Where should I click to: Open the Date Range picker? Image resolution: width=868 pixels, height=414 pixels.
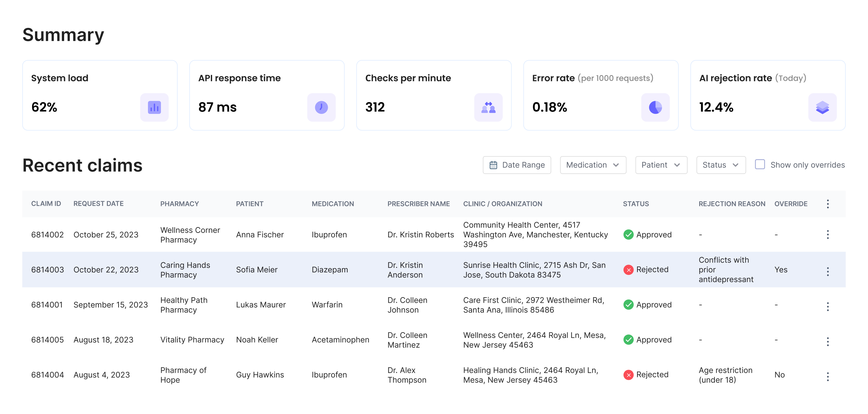517,165
